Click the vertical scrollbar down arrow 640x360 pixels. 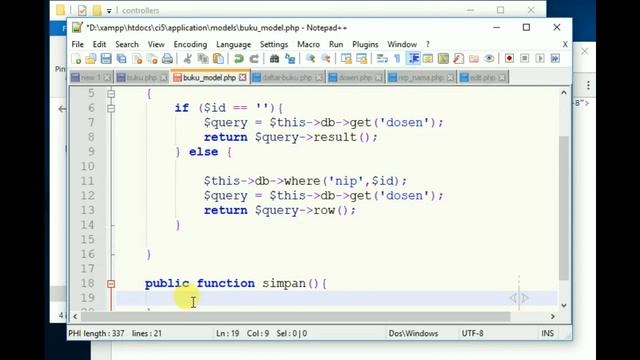(564, 305)
